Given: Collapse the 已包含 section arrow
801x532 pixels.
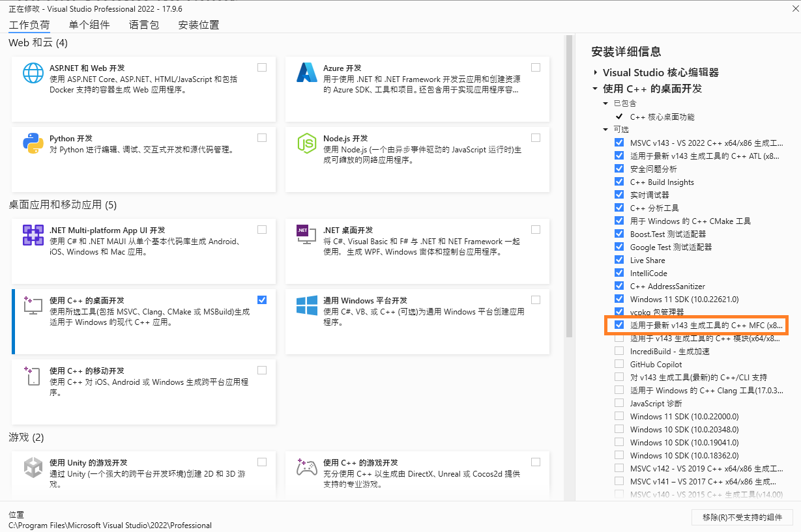Looking at the screenshot, I should (x=605, y=104).
